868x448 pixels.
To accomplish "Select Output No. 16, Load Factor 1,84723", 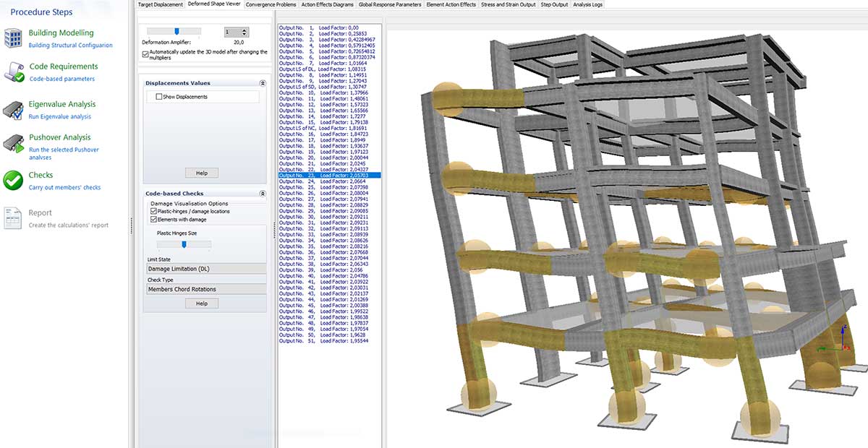I will point(329,134).
